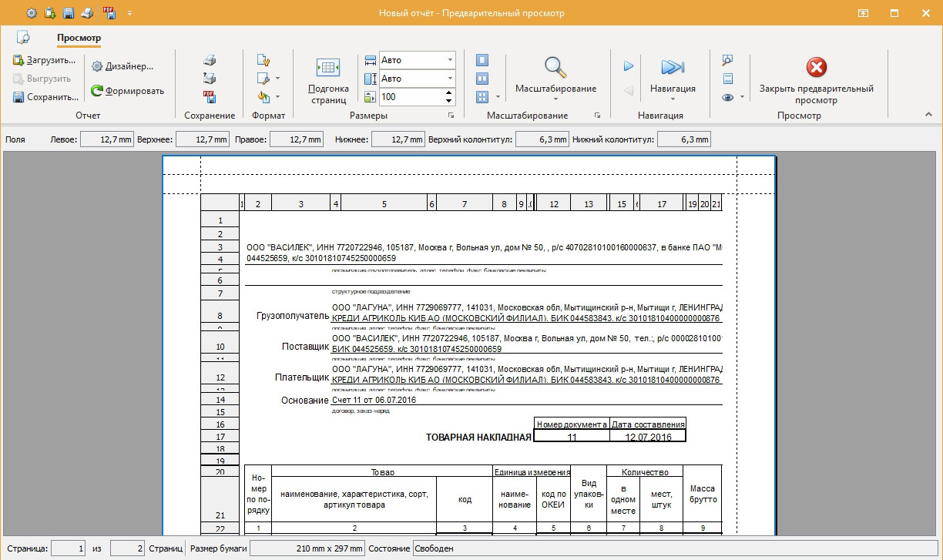This screenshot has height=560, width=943.
Task: Click the preview magnifier icon left of Просмотр tab
Action: click(x=23, y=37)
